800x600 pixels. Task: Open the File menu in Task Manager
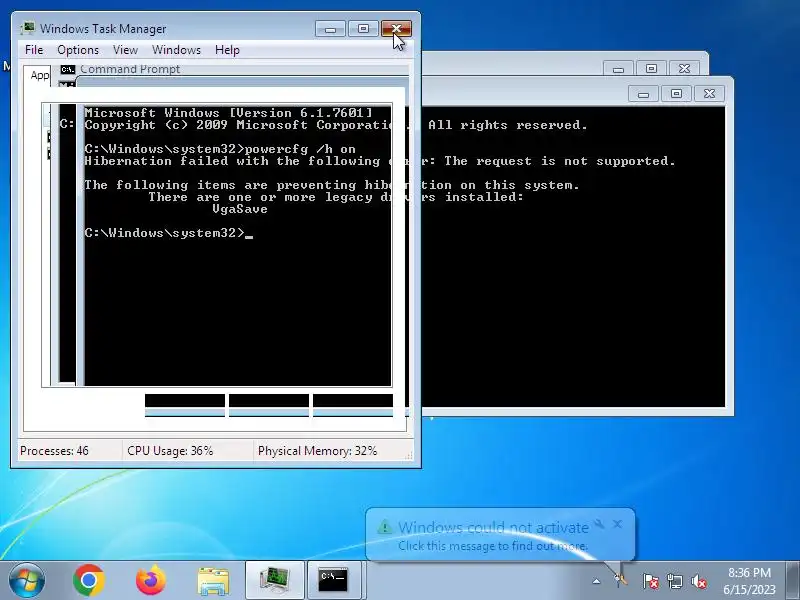[x=34, y=50]
